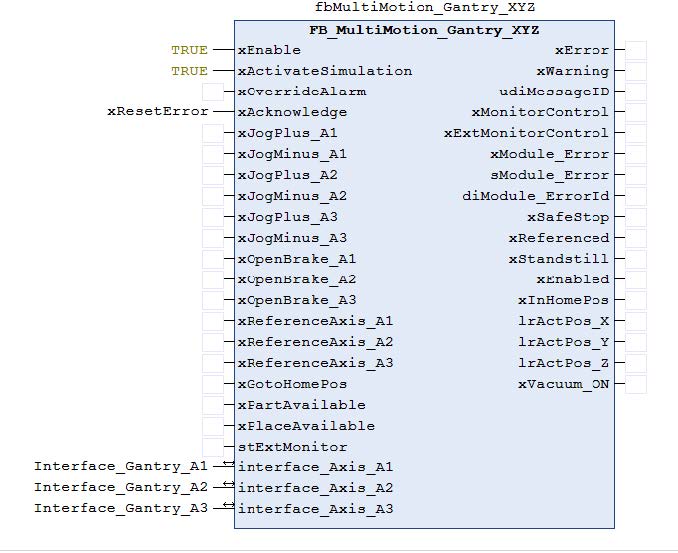Click the in-out arrow icon for interface_Axis_A2
The width and height of the screenshot is (678, 553).
click(x=228, y=485)
